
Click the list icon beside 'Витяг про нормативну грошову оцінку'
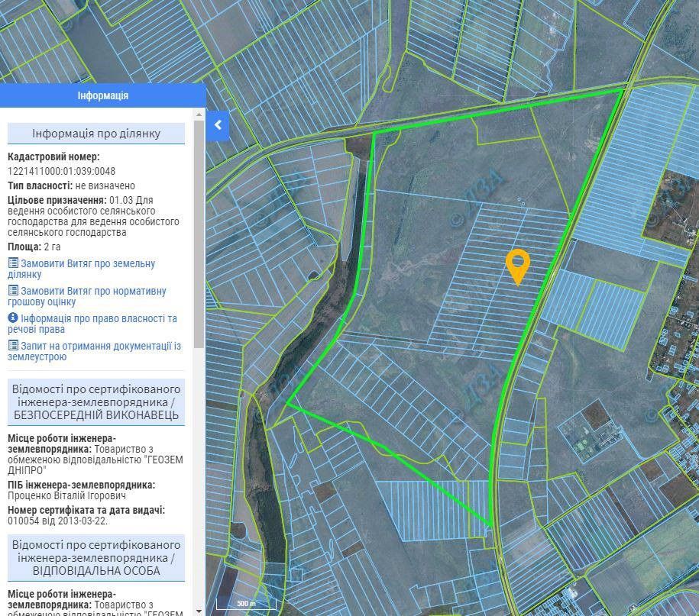[x=13, y=291]
